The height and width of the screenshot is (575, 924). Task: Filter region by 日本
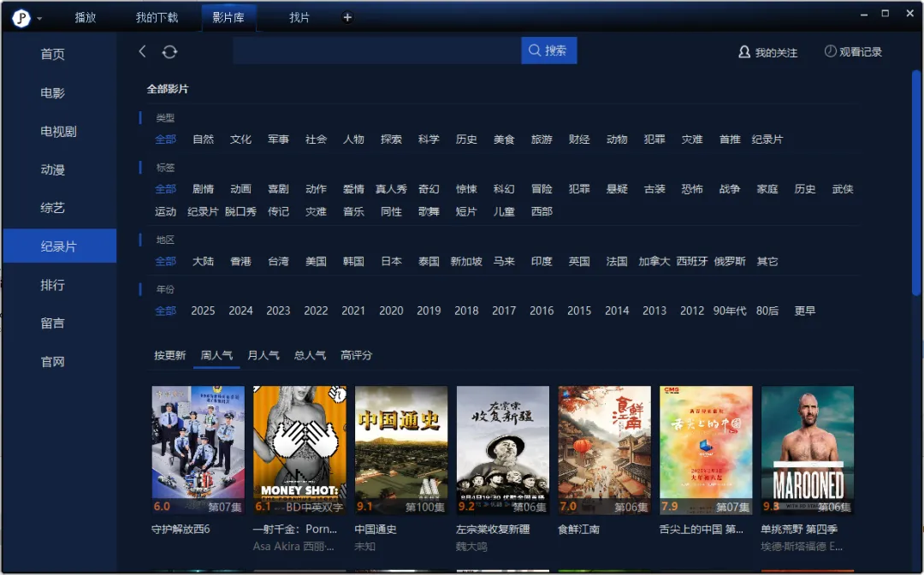(x=391, y=262)
